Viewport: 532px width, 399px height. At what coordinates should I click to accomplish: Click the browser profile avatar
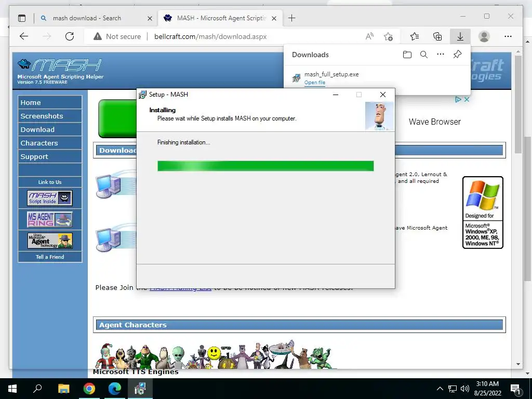(x=484, y=36)
